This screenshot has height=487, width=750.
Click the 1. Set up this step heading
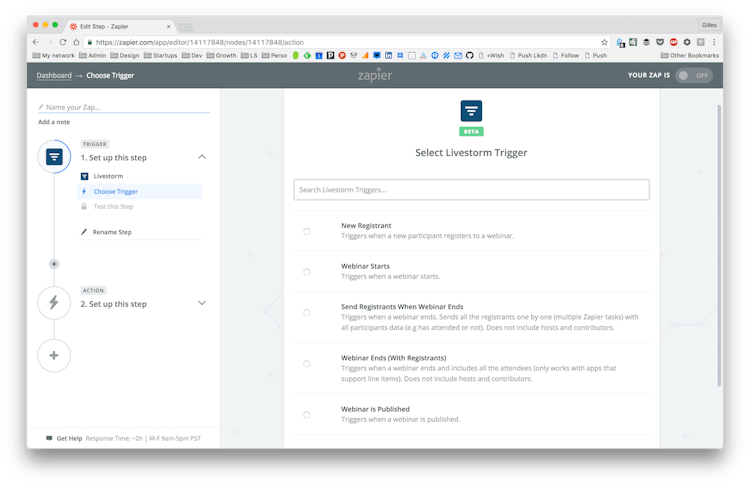(113, 157)
